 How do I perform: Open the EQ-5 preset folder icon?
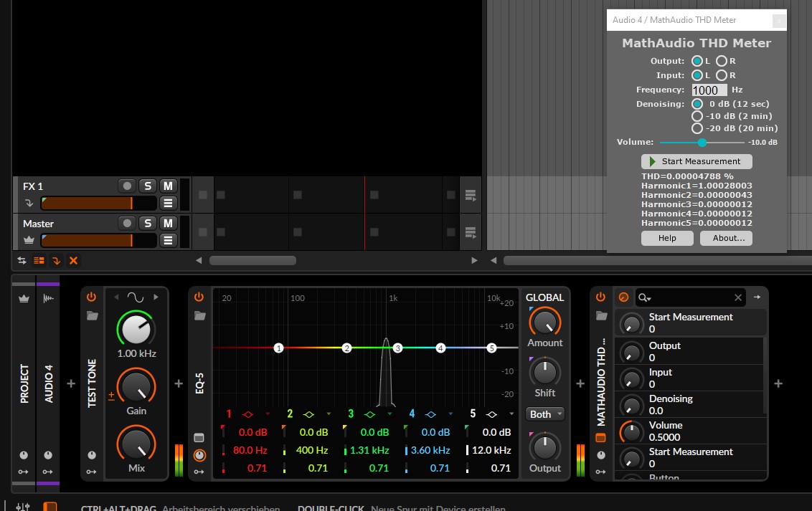point(200,315)
